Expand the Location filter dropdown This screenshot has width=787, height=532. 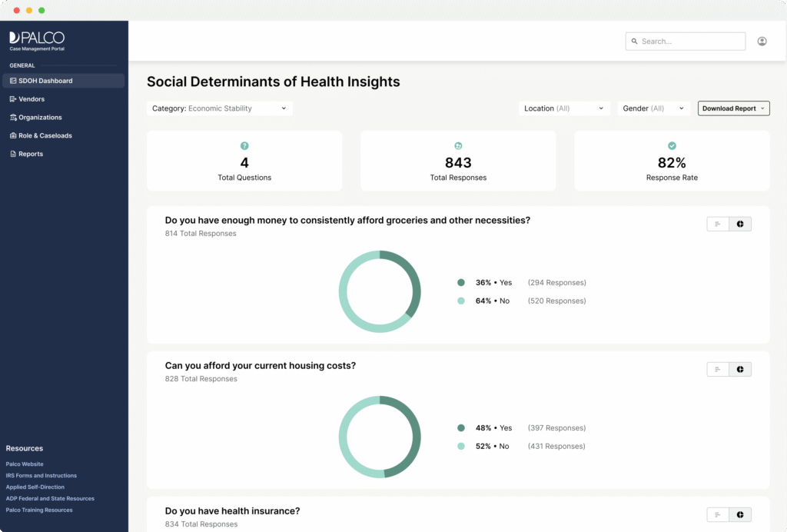564,108
